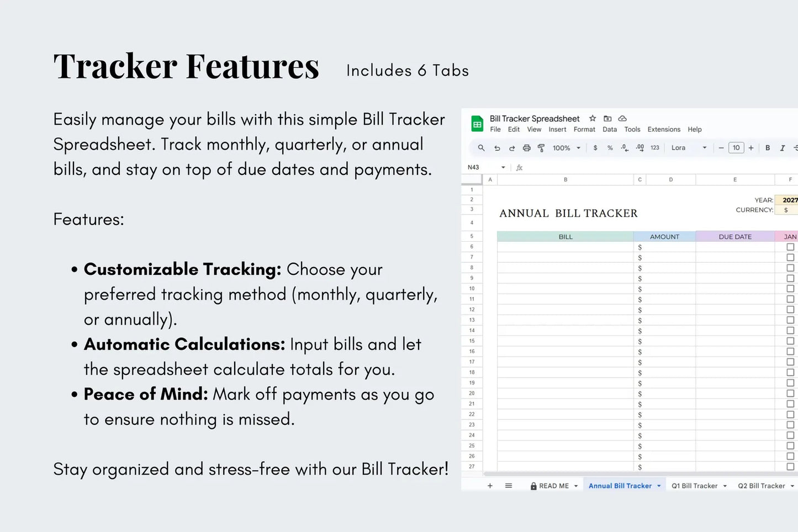Click the decrease decimal places icon
The image size is (798, 532).
[x=625, y=148]
